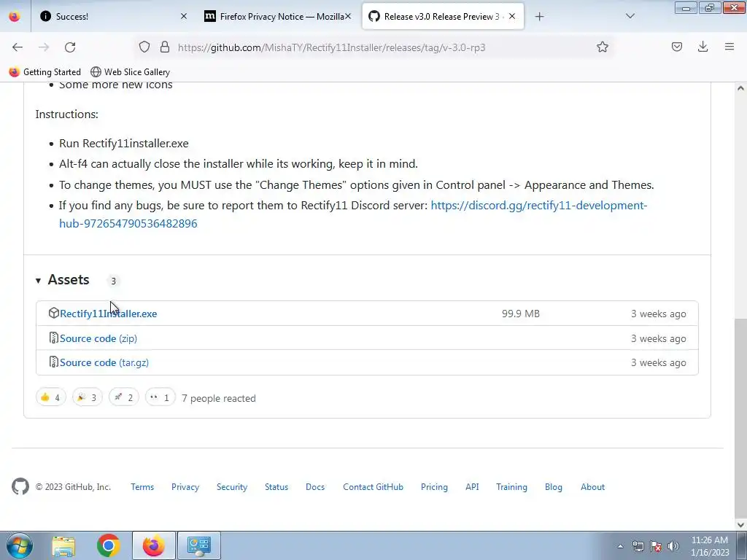Image resolution: width=747 pixels, height=560 pixels.
Task: Open the Firefox hamburger menu
Action: click(x=729, y=47)
